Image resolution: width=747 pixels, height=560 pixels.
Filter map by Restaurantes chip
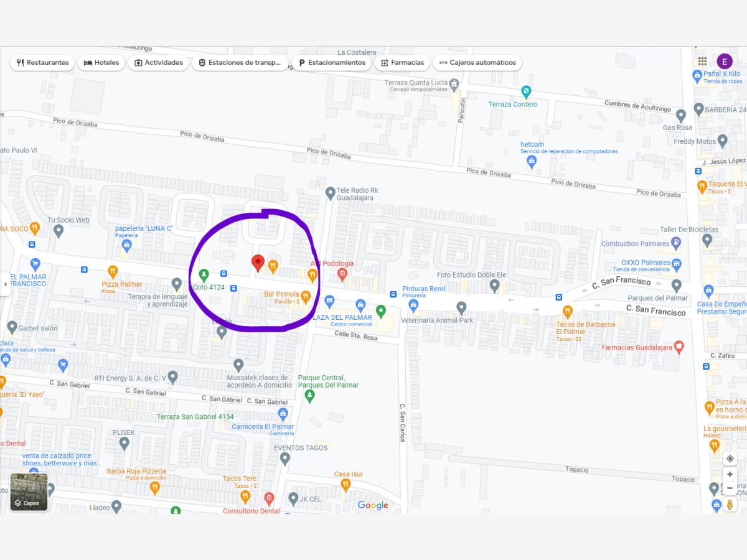point(42,63)
